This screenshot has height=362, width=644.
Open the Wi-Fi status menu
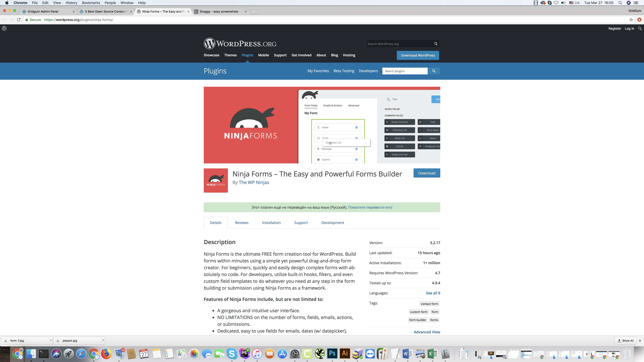pos(556,3)
